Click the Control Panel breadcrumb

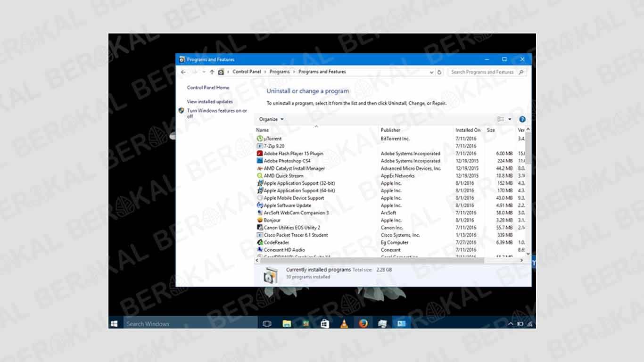pyautogui.click(x=247, y=72)
